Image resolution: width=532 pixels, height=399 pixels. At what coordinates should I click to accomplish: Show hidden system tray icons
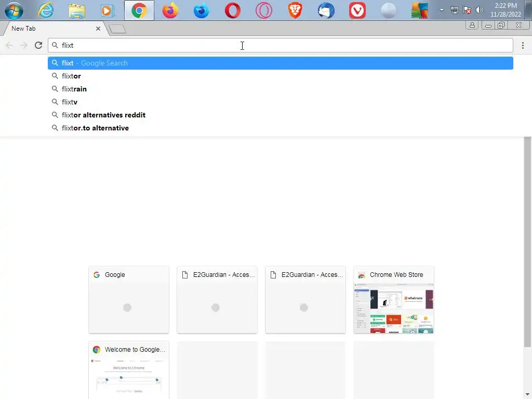[442, 10]
